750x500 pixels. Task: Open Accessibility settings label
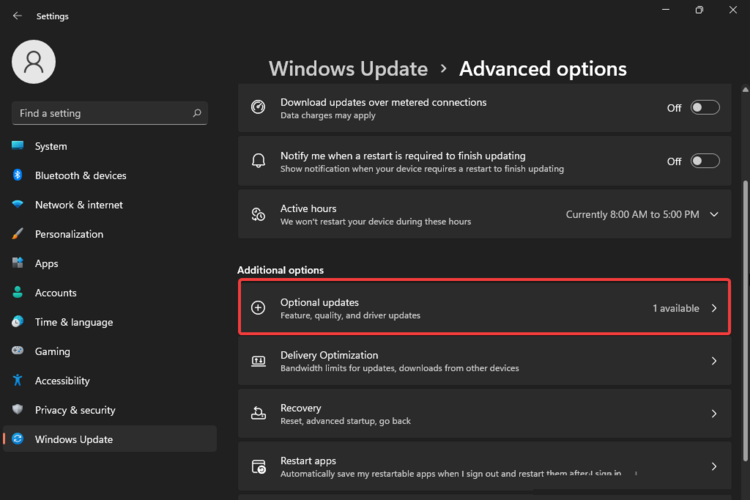click(x=62, y=381)
